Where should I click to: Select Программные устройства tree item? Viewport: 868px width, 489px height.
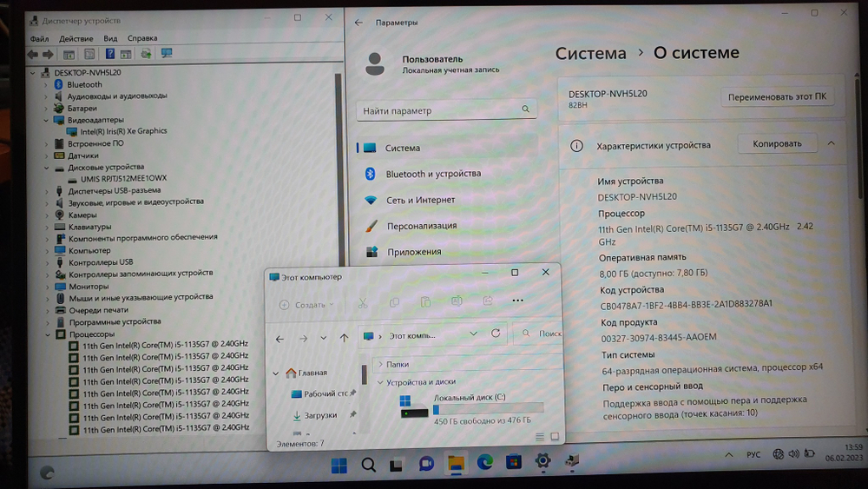point(115,321)
